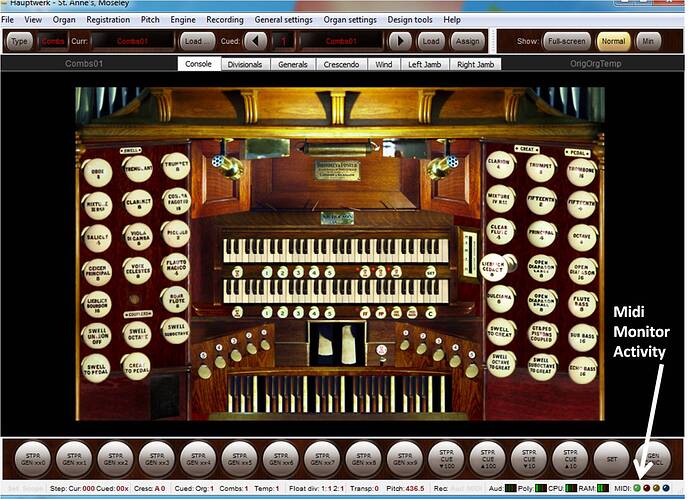
Task: Toggle Gt & Ped Pistons Coupled knob
Action: 542,334
